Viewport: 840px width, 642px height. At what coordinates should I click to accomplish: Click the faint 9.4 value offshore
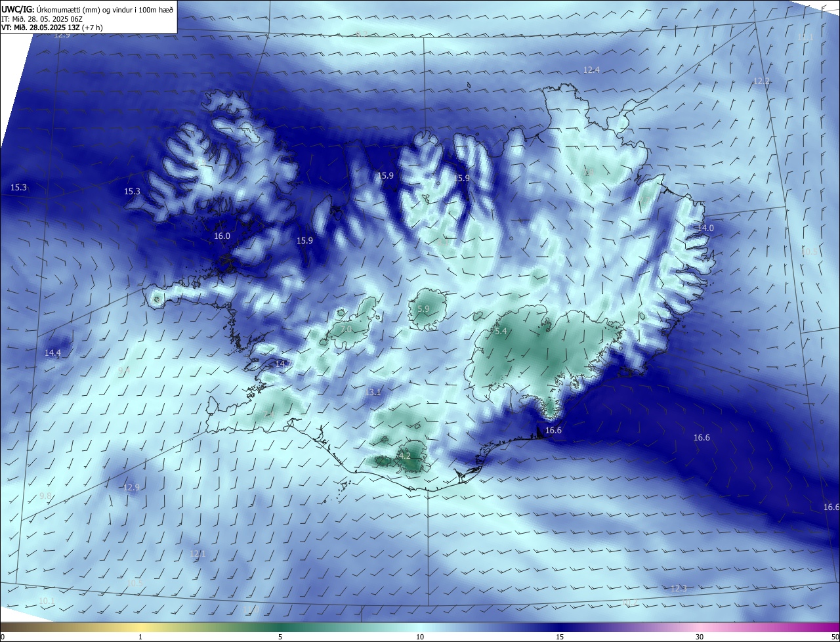pyautogui.click(x=123, y=371)
